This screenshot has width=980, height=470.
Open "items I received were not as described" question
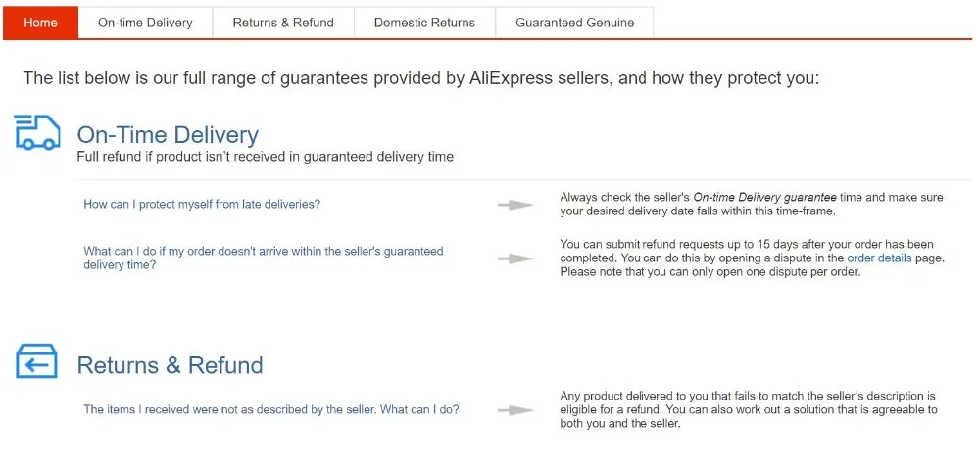click(x=271, y=410)
